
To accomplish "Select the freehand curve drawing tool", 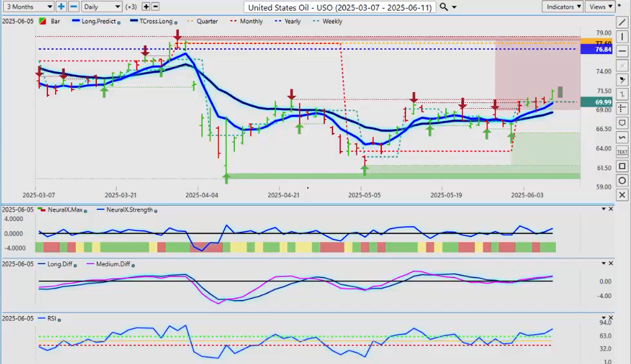I will click(x=622, y=137).
